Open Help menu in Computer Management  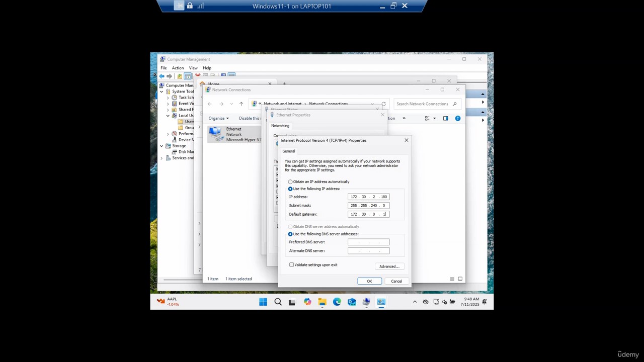(207, 68)
